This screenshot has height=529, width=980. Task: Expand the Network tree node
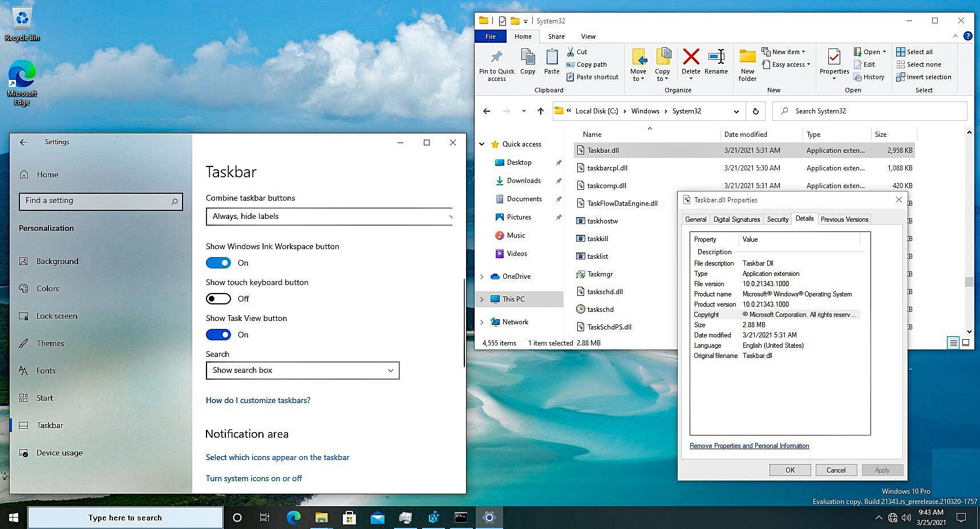tap(482, 322)
